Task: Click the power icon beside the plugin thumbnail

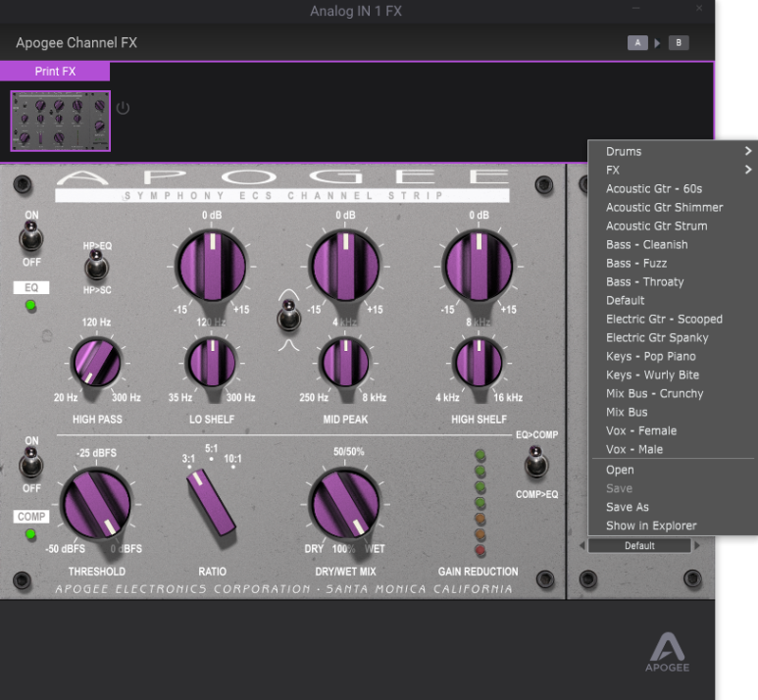Action: (x=123, y=107)
